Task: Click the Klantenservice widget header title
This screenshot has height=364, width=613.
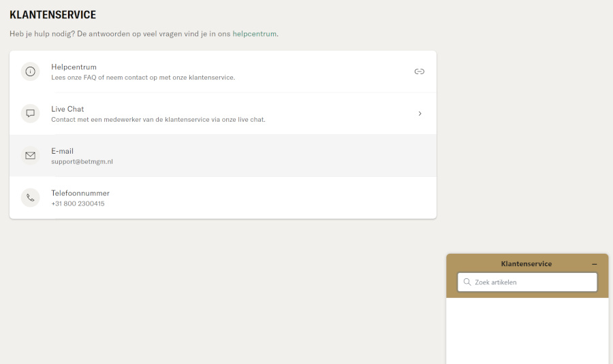Action: pyautogui.click(x=526, y=263)
